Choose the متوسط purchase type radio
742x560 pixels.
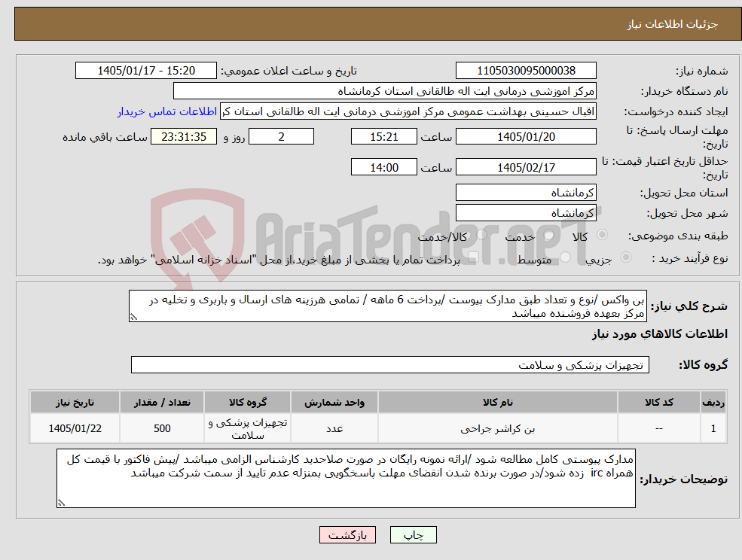tap(565, 257)
